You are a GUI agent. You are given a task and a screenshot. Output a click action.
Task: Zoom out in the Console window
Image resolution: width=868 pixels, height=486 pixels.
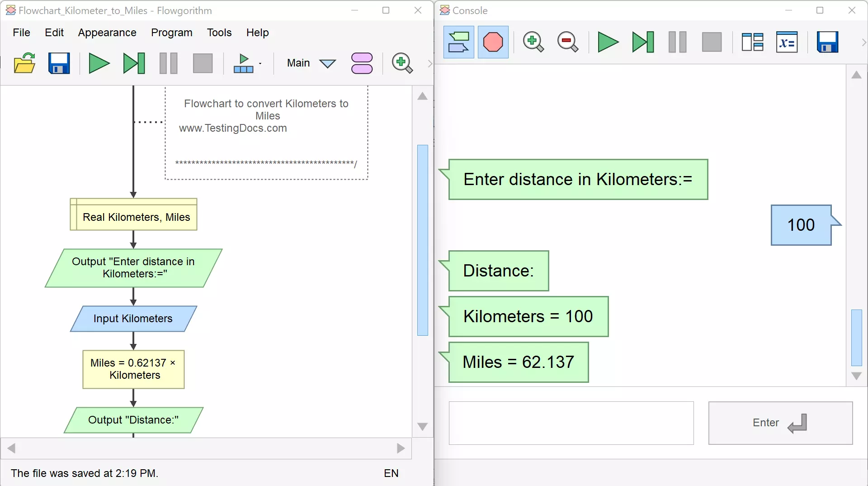(567, 43)
